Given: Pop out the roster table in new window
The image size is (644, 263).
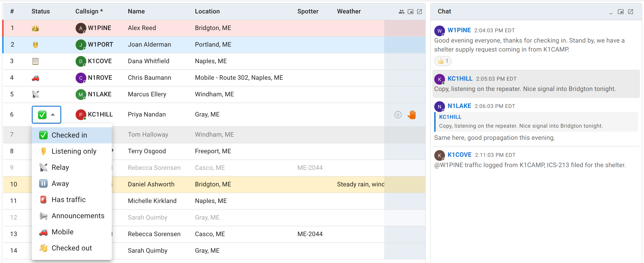Looking at the screenshot, I should coord(419,11).
